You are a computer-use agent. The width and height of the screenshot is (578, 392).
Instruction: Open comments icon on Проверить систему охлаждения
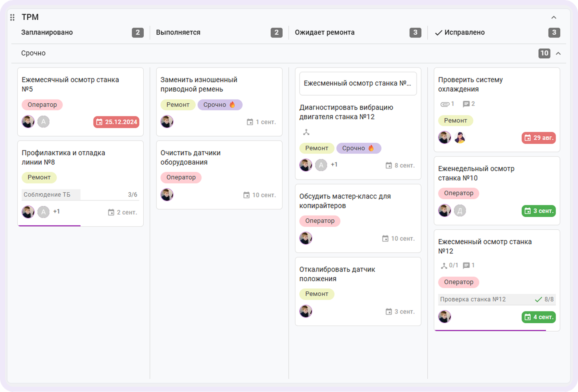466,104
